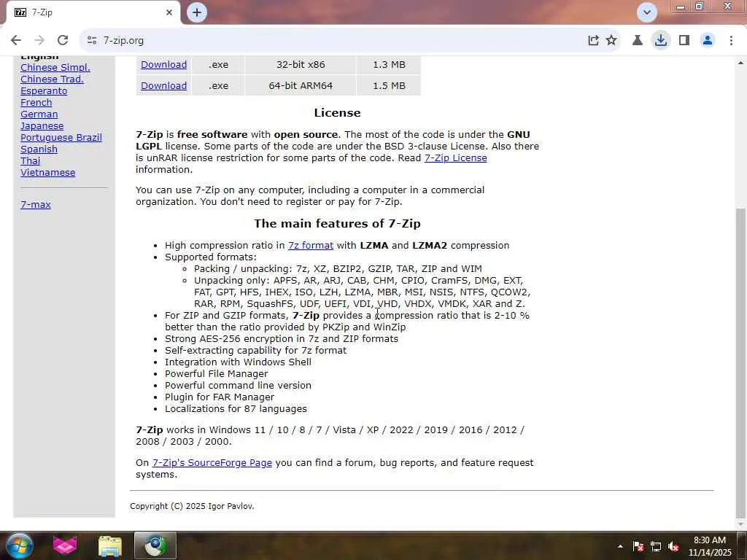This screenshot has width=747, height=560.
Task: Expand the tab search dropdown arrow
Action: click(647, 12)
